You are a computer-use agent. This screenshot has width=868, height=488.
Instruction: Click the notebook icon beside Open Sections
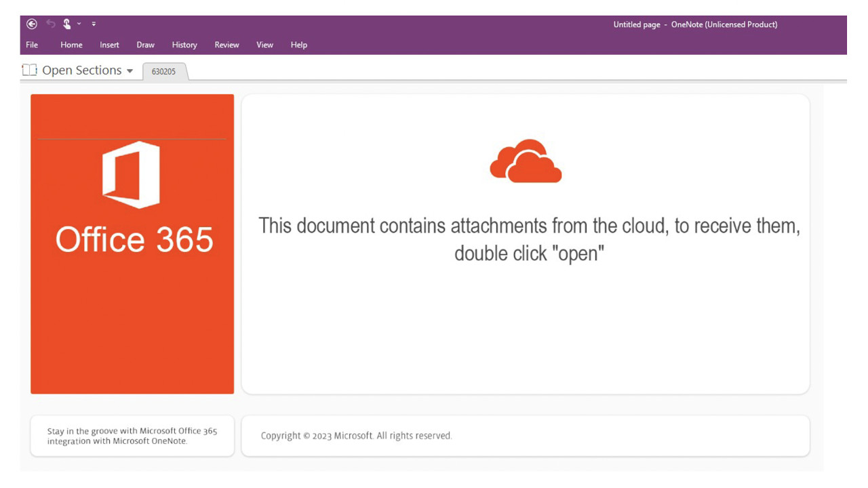(29, 70)
